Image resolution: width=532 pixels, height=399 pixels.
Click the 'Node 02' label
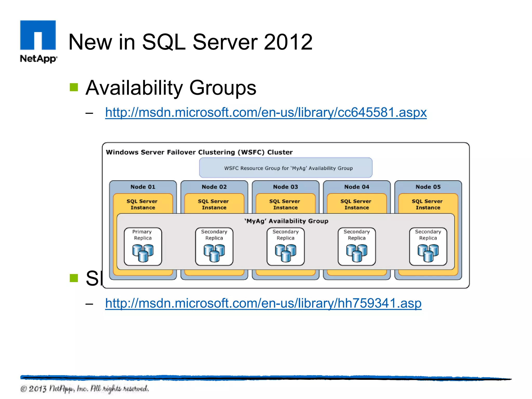coord(214,187)
